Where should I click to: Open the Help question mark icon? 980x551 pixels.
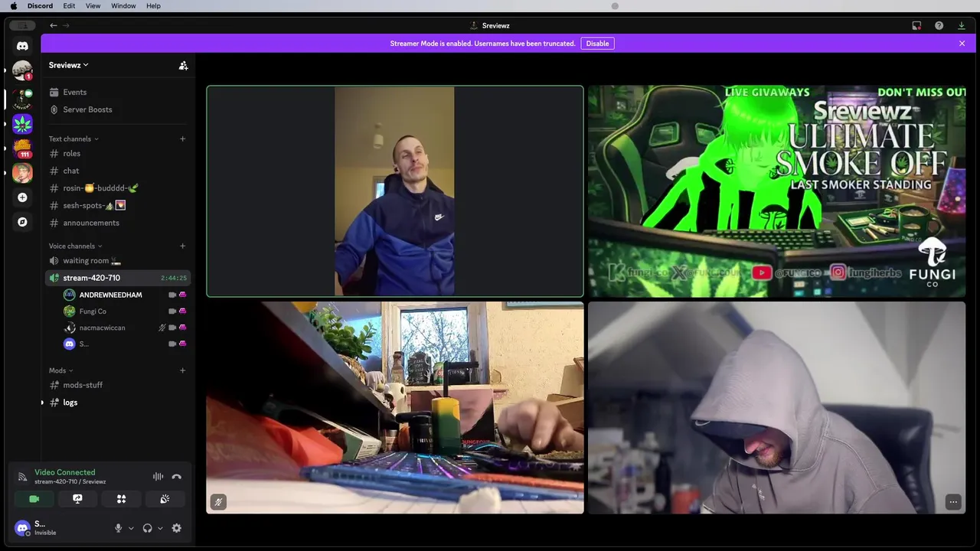[939, 25]
